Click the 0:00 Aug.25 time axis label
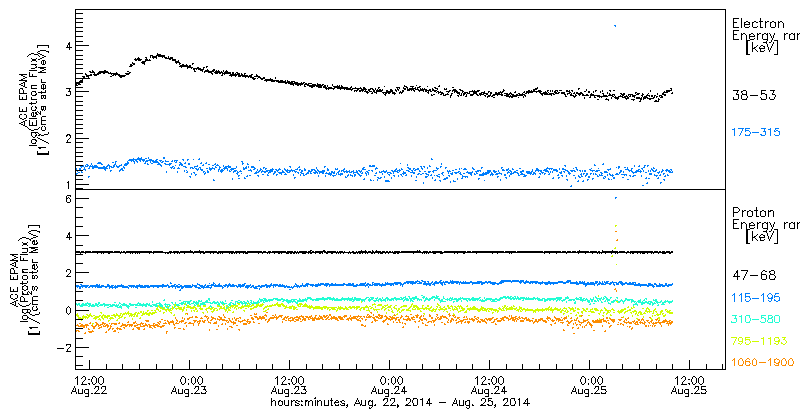Viewport: 800px width, 410px height. [590, 385]
